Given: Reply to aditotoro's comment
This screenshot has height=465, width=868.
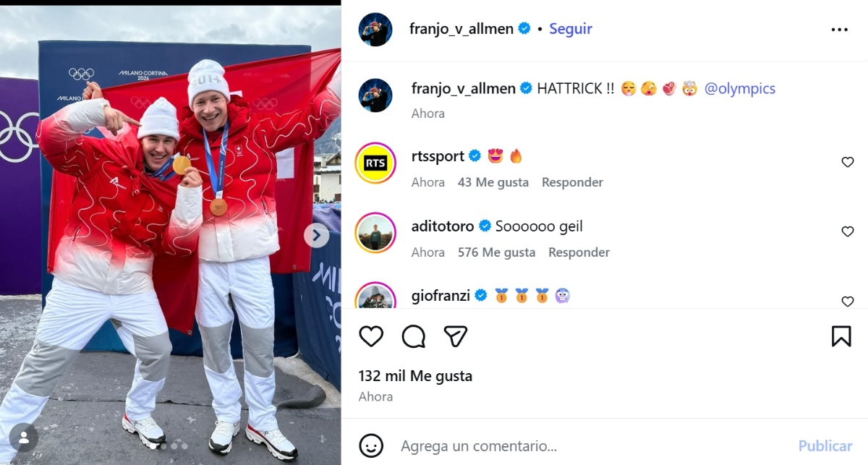Looking at the screenshot, I should (x=579, y=252).
